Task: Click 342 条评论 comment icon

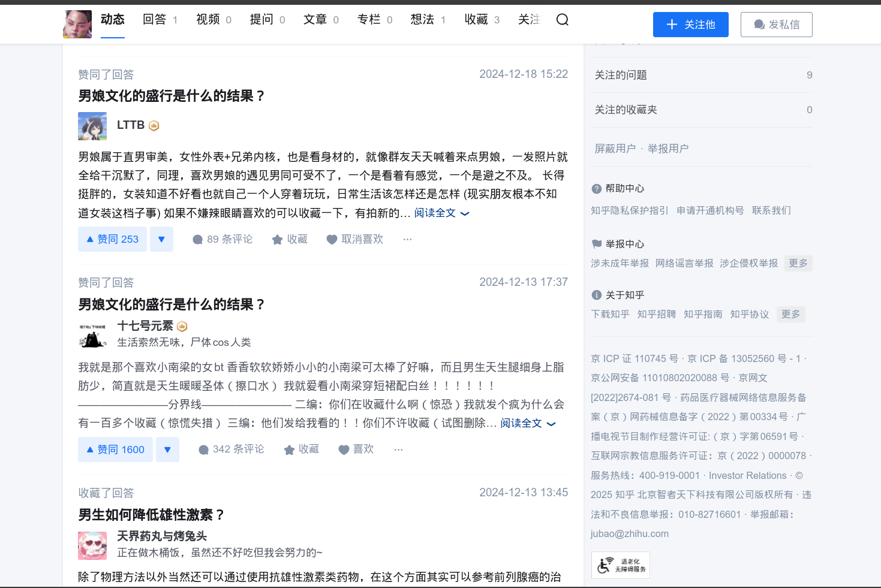Action: tap(203, 450)
